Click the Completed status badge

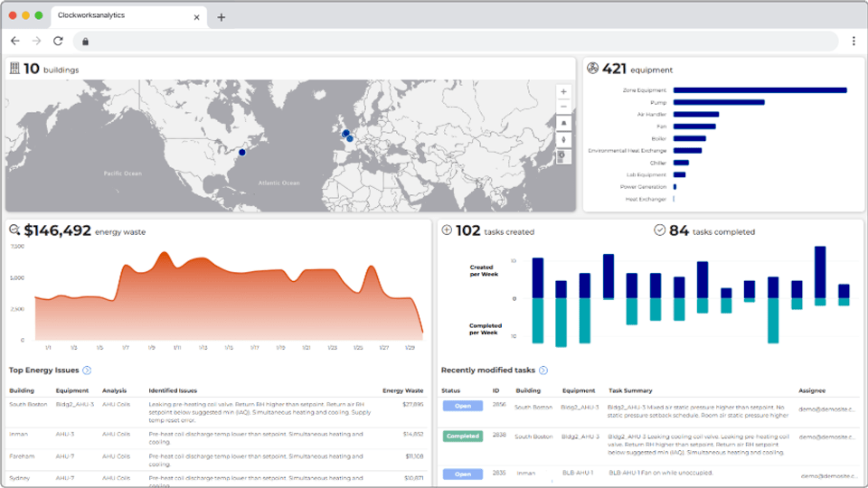tap(463, 436)
